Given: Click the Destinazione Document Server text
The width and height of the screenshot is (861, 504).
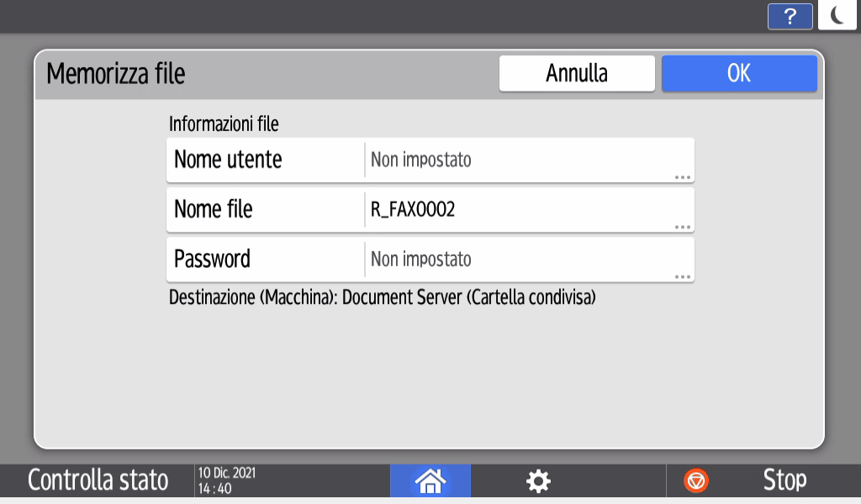Looking at the screenshot, I should pos(383,297).
